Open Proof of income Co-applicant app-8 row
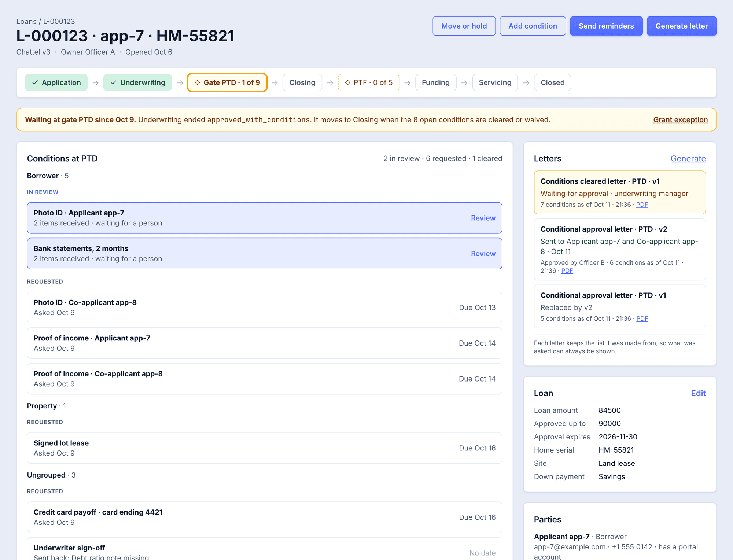The height and width of the screenshot is (560, 733). click(x=264, y=379)
